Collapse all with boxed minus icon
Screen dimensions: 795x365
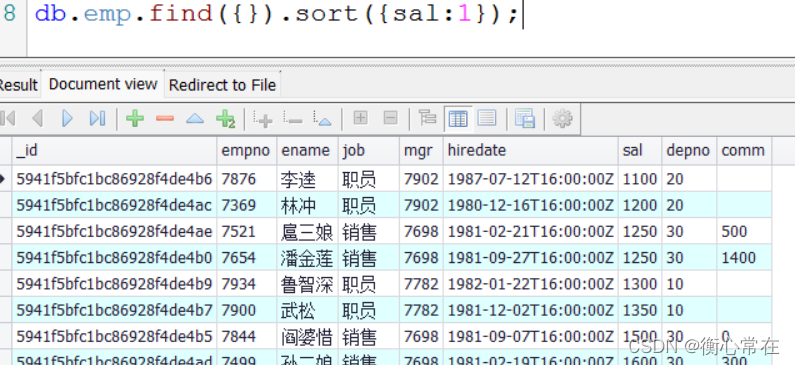[x=390, y=118]
